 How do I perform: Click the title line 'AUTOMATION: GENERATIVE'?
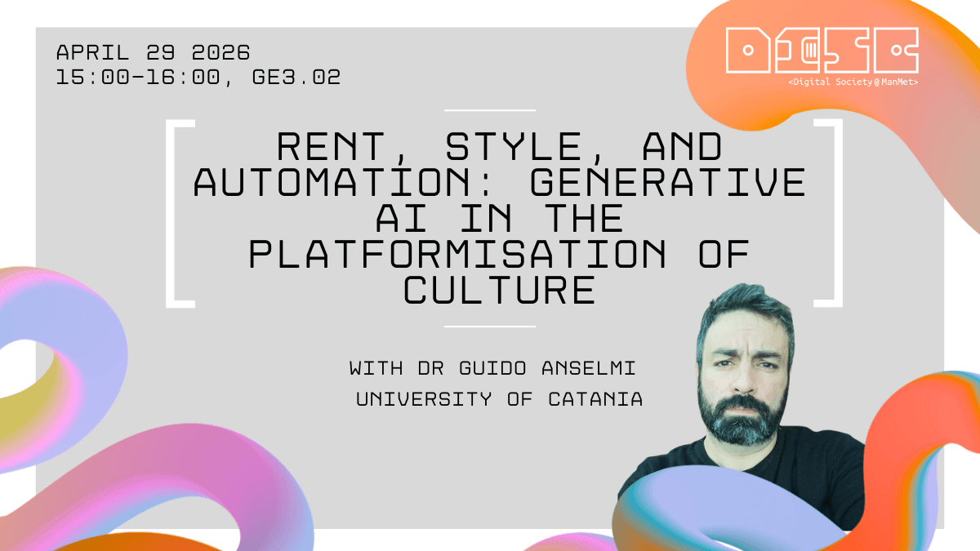coord(500,184)
